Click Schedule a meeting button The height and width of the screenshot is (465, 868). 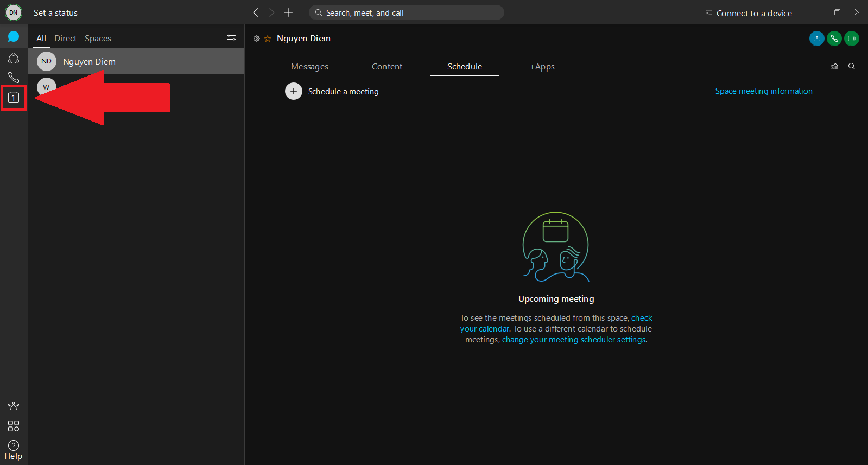click(x=294, y=91)
